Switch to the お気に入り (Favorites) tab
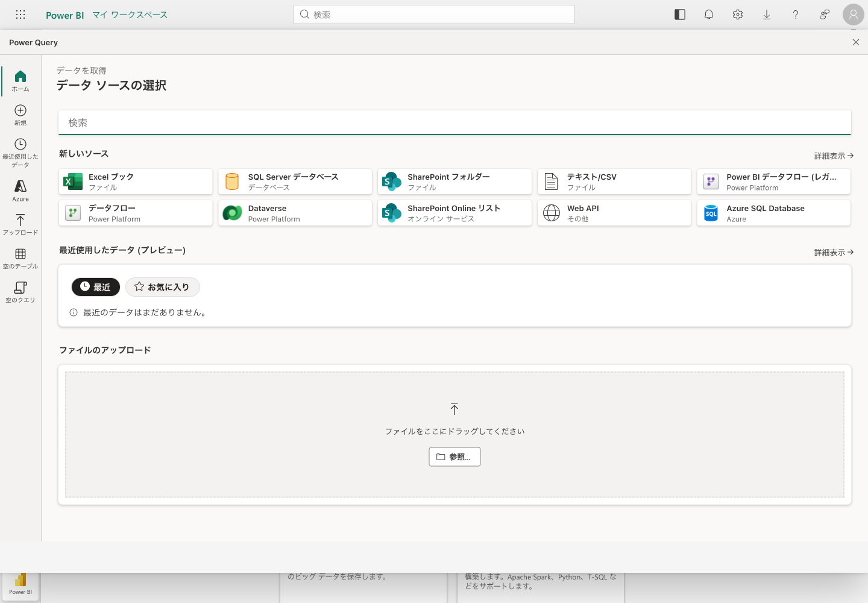868x603 pixels. [x=163, y=287]
